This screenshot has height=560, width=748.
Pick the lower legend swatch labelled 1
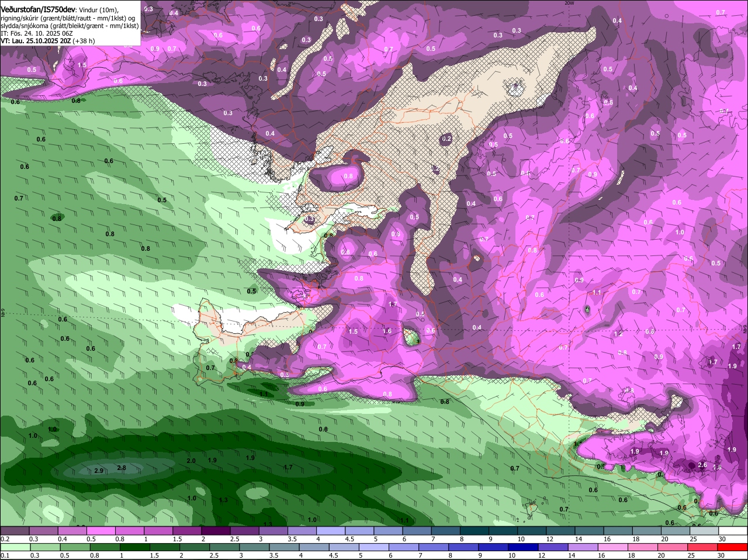click(136, 547)
